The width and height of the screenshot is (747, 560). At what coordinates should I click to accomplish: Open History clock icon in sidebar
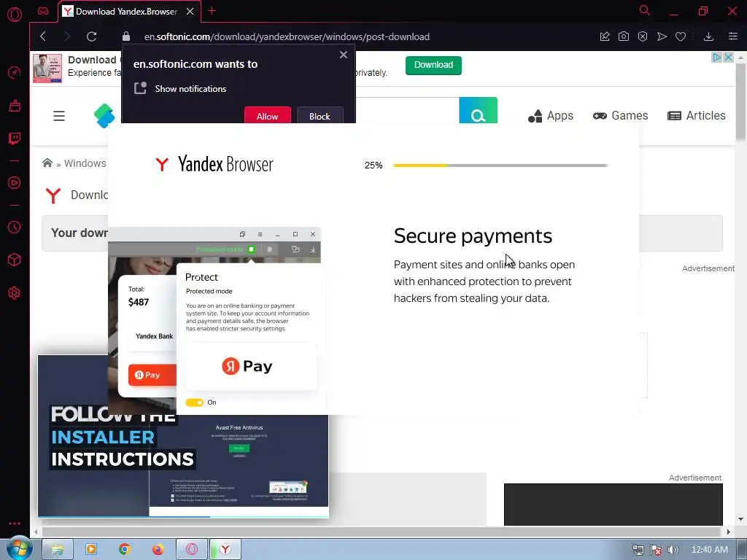[x=15, y=227]
